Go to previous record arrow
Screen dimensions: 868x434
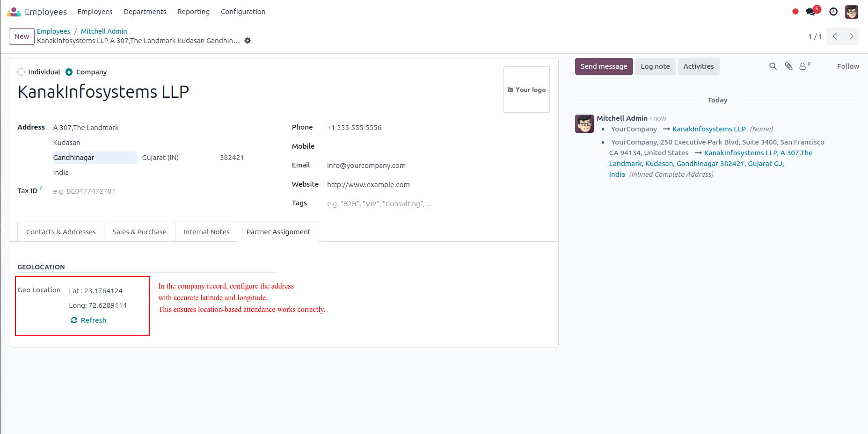point(835,36)
